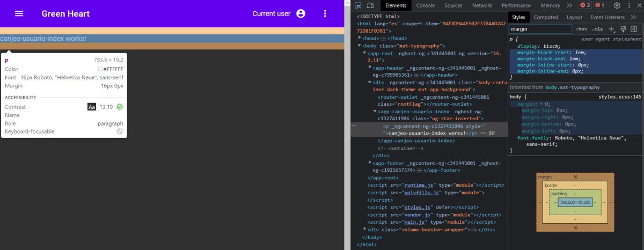This screenshot has width=644, height=250.
Task: Click the selected p element's row actions ellipsis
Action: (x=353, y=125)
